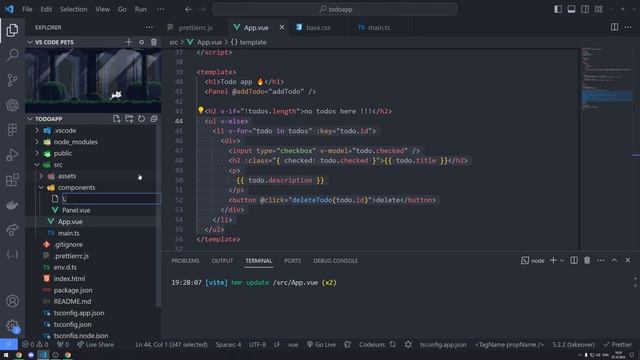Split the editor to the right
The width and height of the screenshot is (640, 360).
614,27
